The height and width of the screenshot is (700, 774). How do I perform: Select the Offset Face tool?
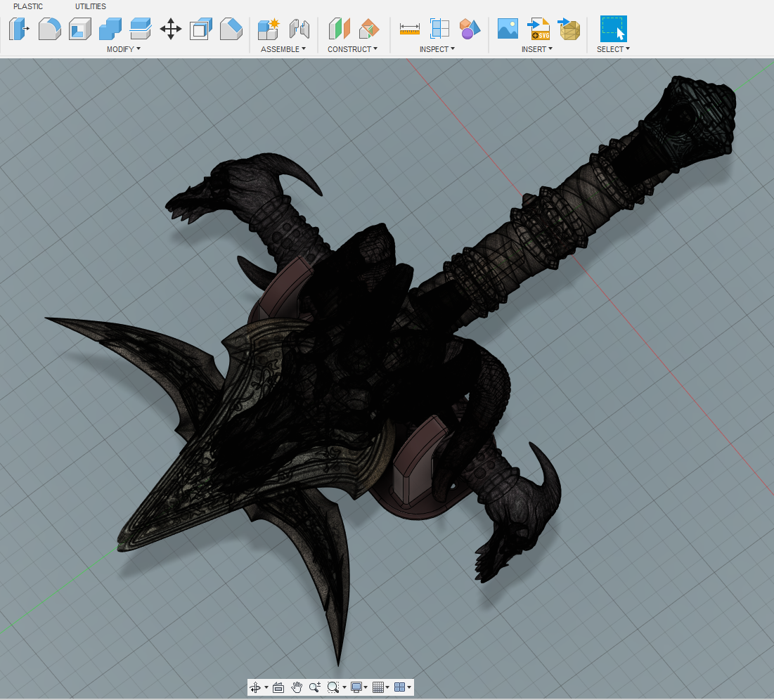coord(201,29)
